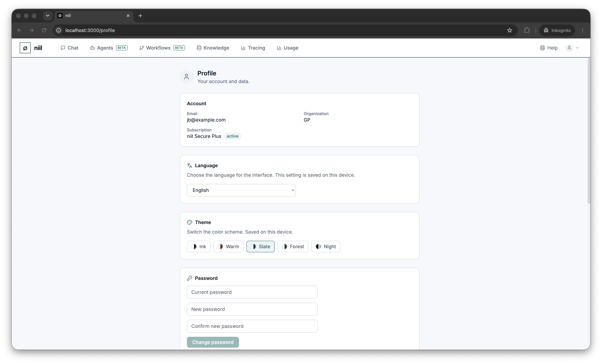602x364 pixels.
Task: Open the language dropdown showing English
Action: 241,190
